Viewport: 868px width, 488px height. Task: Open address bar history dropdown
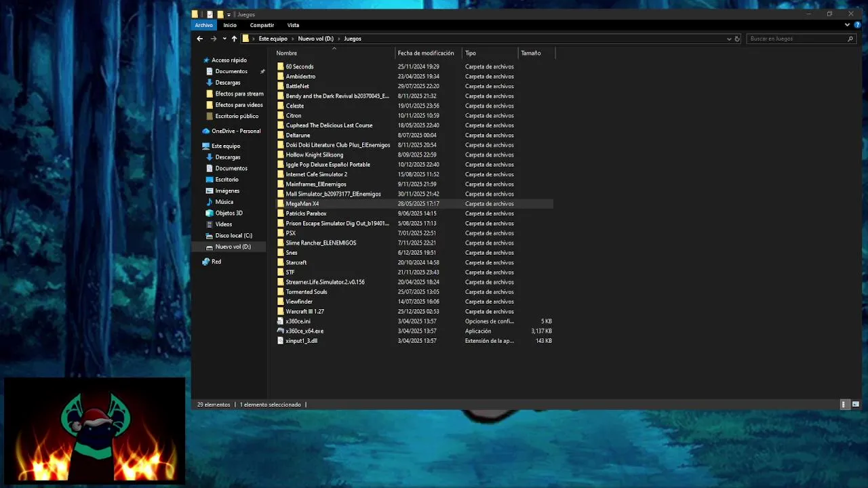click(729, 39)
